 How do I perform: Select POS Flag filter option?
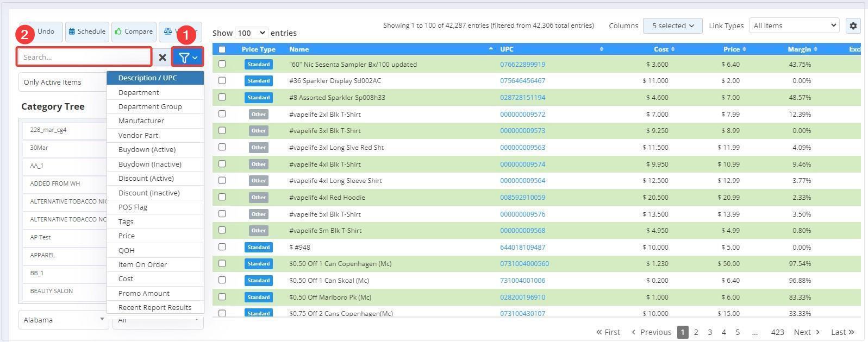pos(155,207)
